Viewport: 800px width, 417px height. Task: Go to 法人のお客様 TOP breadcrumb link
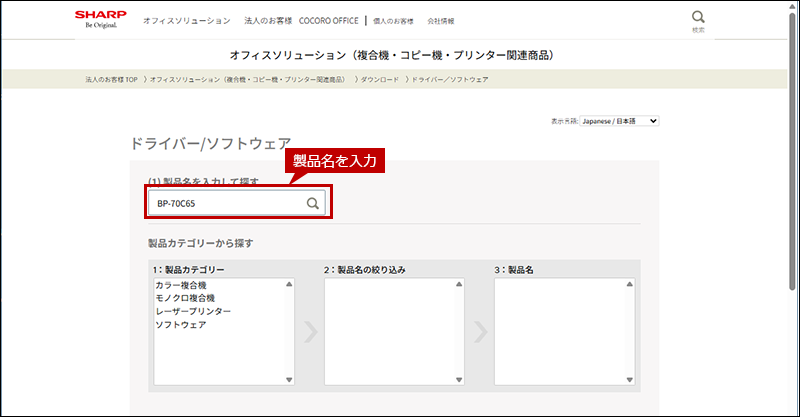[111, 79]
